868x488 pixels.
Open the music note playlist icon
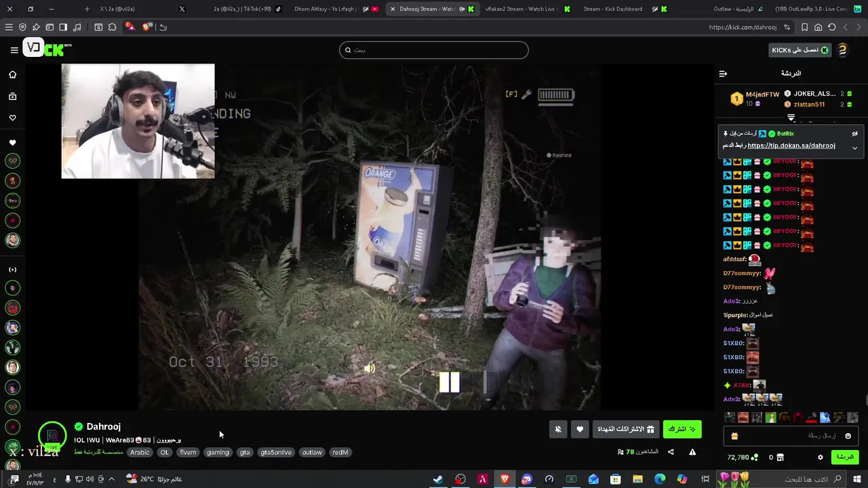[77, 27]
